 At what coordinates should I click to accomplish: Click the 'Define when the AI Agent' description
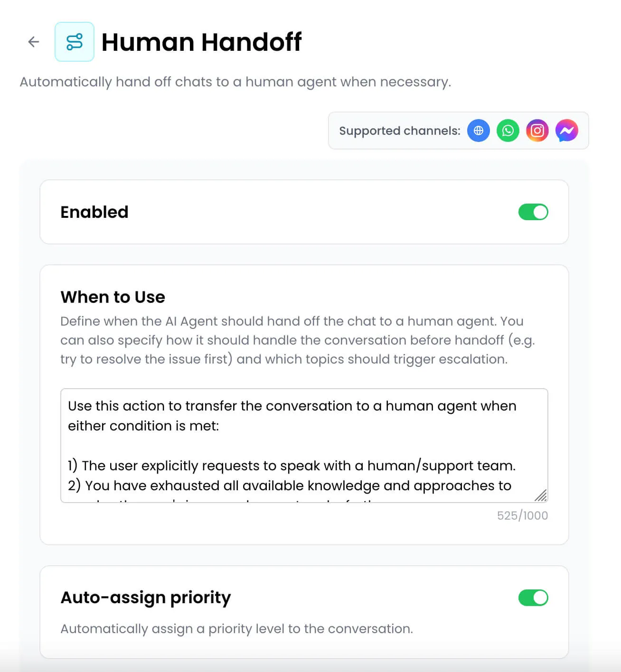(298, 340)
